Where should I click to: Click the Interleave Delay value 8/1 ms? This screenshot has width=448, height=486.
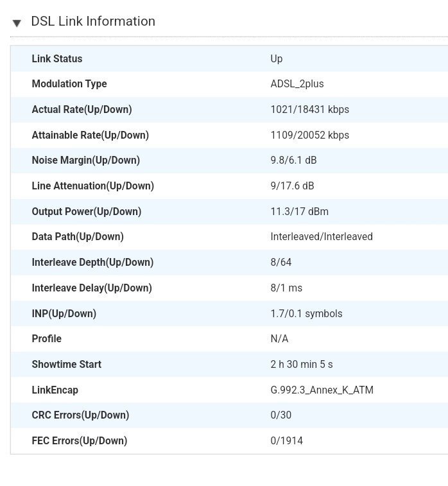(286, 288)
